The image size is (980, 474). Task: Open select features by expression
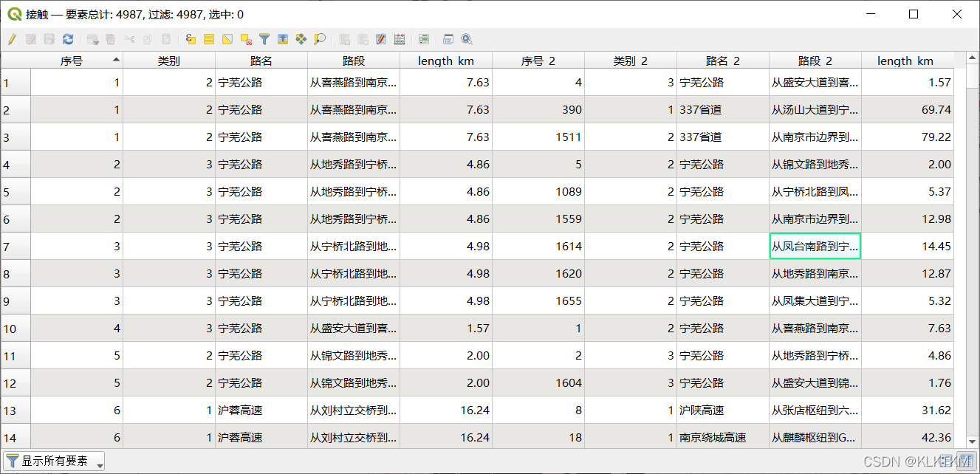[191, 39]
